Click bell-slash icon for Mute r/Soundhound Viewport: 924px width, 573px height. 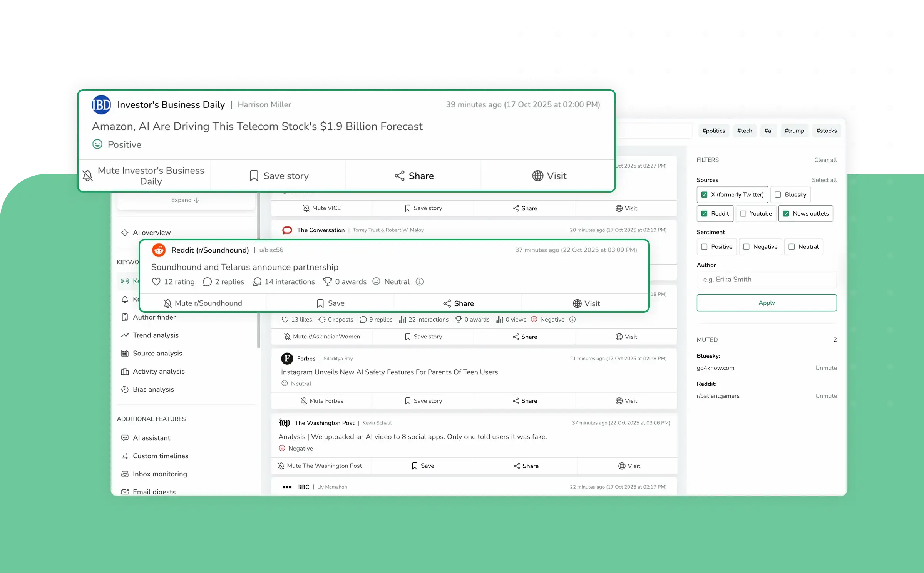(x=167, y=303)
